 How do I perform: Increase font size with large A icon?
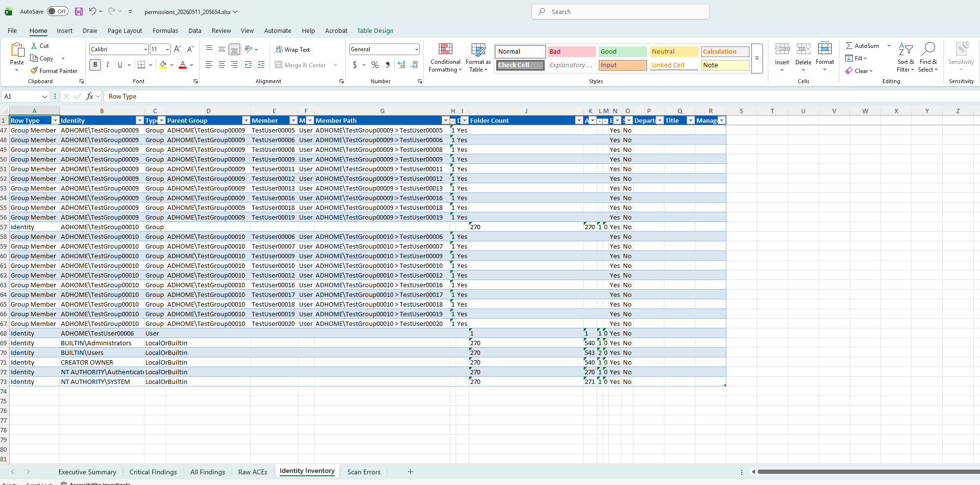pos(177,49)
